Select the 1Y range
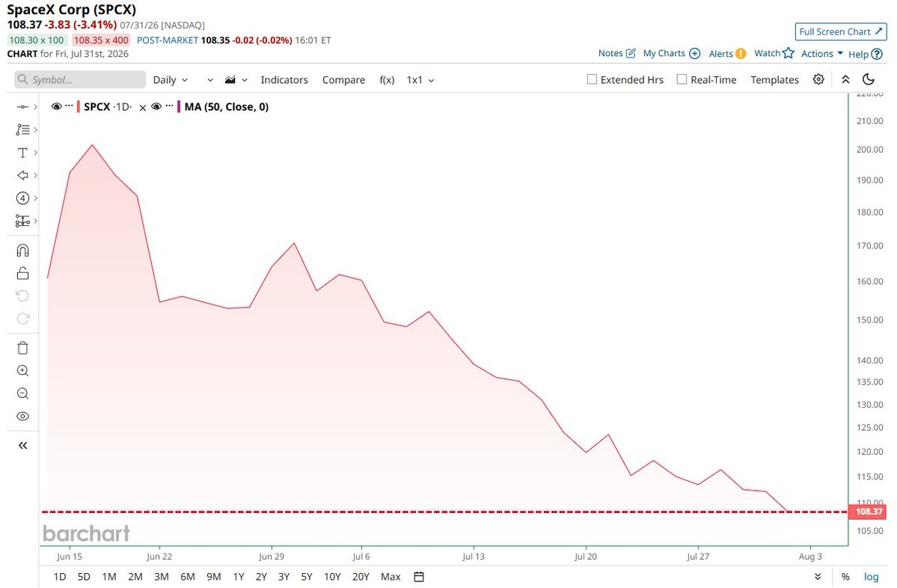Viewport: 897px width, 588px height. click(x=239, y=577)
